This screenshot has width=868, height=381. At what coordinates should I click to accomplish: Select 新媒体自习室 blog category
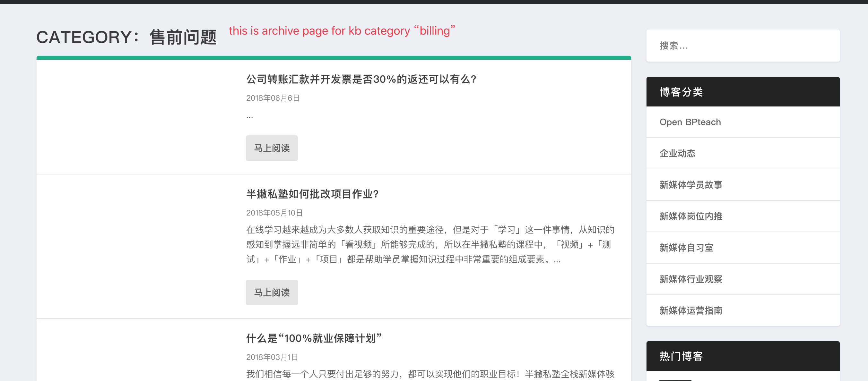point(686,248)
